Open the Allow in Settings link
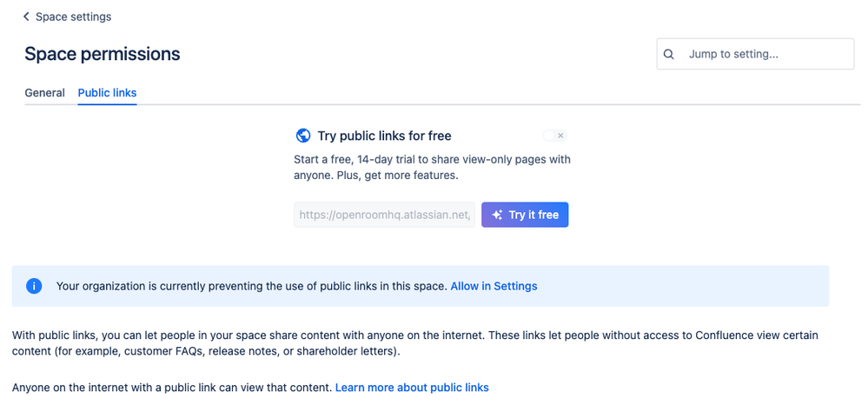868x412 pixels. click(494, 286)
